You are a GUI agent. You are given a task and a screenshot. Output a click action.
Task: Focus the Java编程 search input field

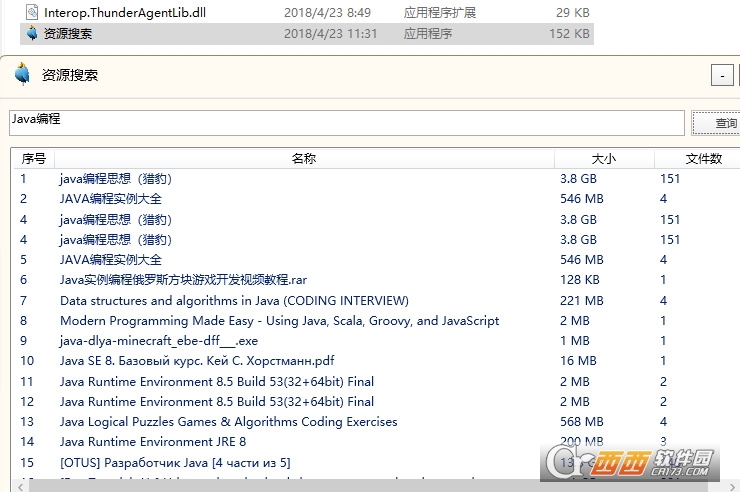pos(347,123)
